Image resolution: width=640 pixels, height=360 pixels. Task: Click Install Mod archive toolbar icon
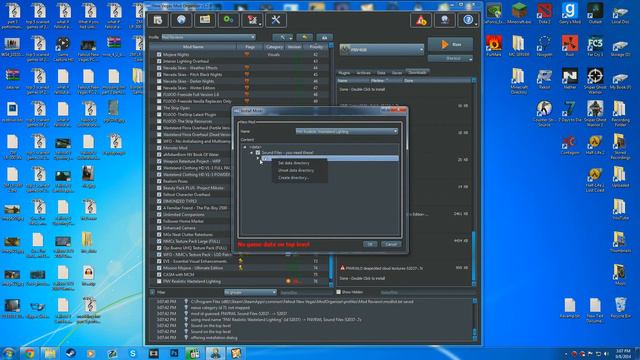[x=158, y=20]
